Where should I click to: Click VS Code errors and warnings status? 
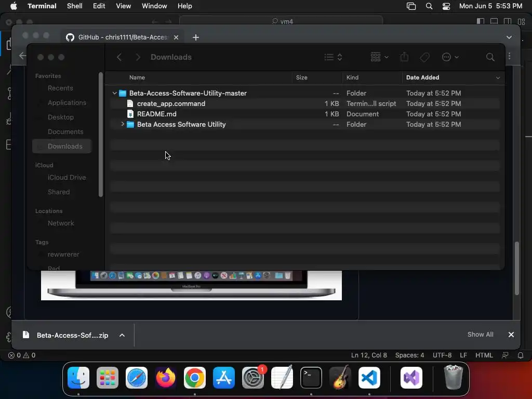(22, 355)
